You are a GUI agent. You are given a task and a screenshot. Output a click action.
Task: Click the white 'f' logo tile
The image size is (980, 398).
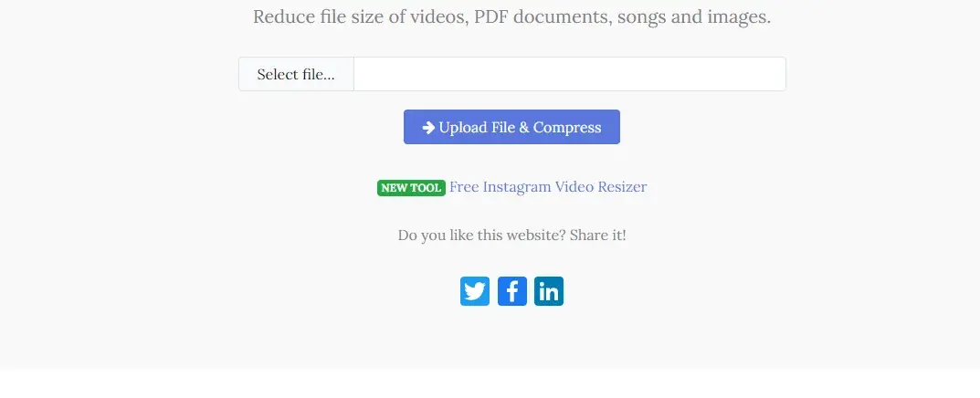point(511,291)
